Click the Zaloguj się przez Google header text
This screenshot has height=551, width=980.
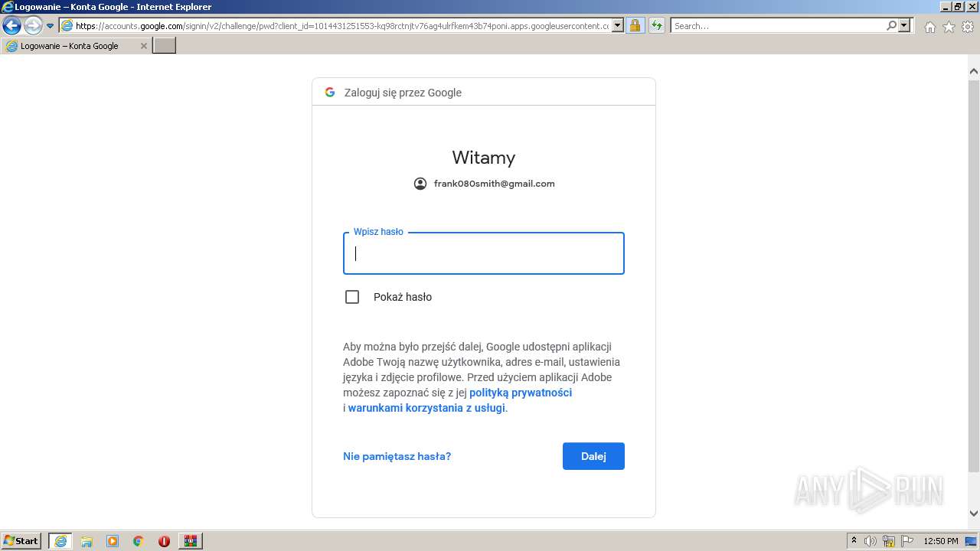[403, 93]
